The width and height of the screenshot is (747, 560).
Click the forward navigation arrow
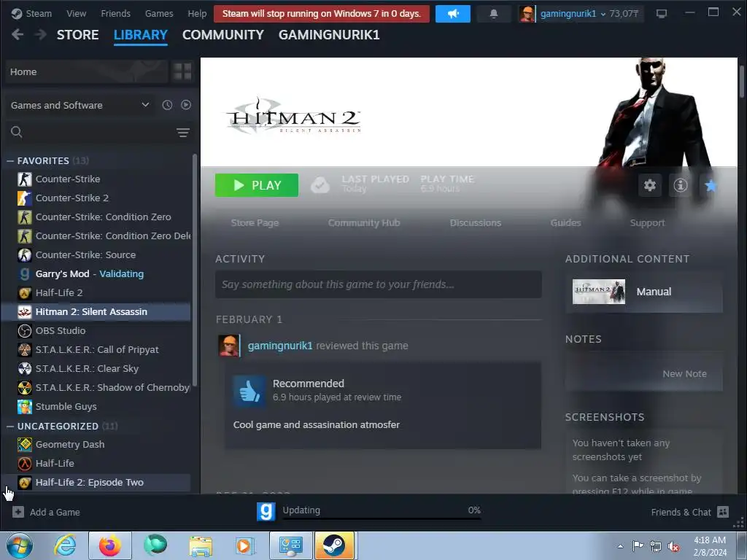41,34
